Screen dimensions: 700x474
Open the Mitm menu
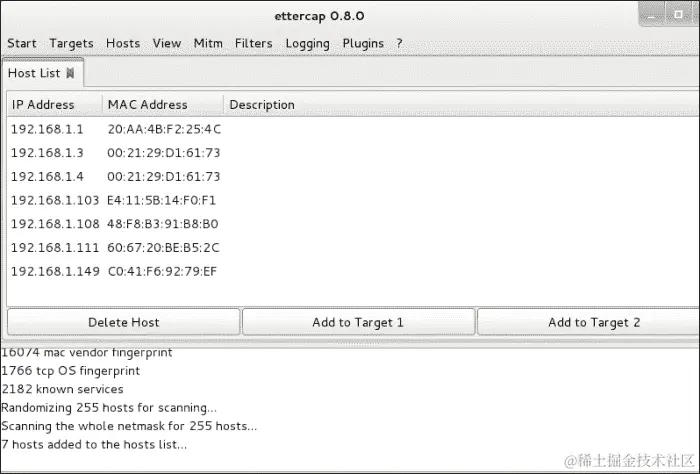208,43
